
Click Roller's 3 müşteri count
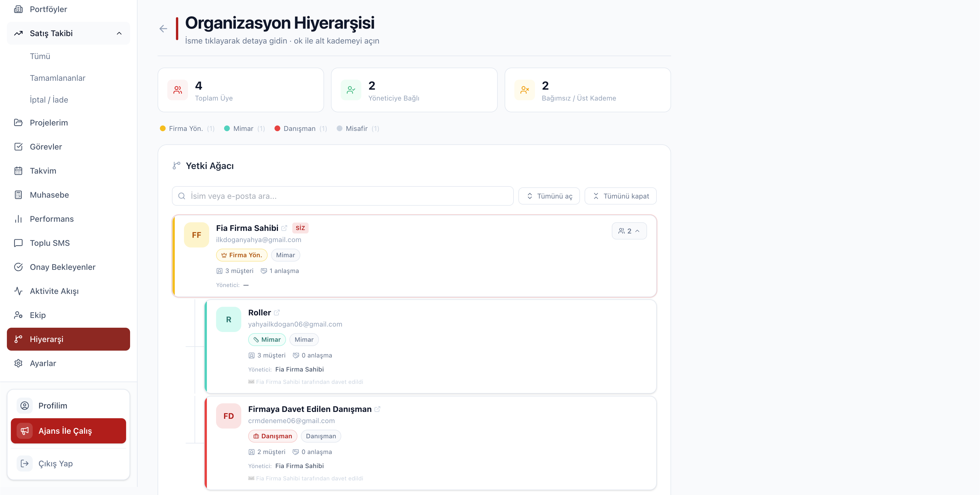point(267,355)
